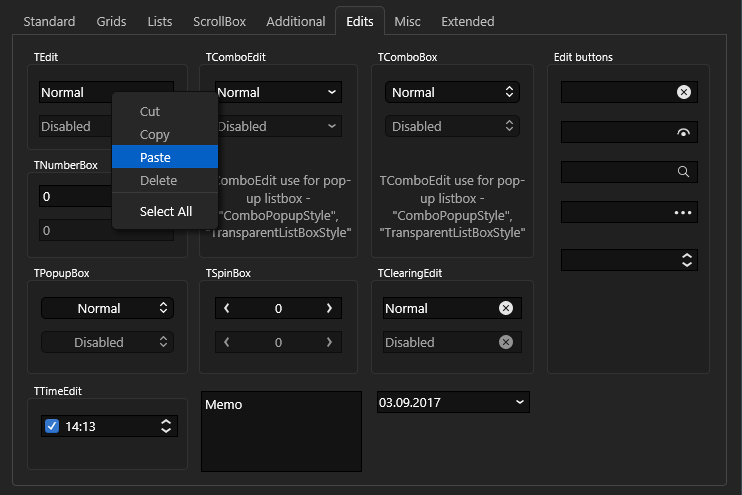Click the TNumberBox group label
This screenshot has height=495, width=742.
[65, 165]
